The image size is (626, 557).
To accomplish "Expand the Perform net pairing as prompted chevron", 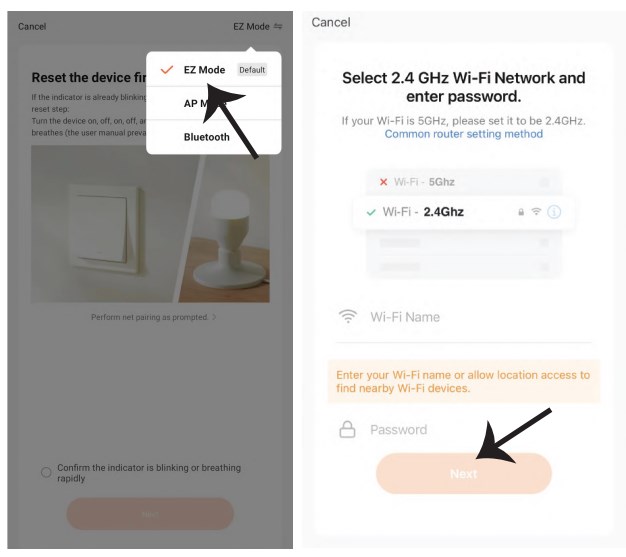I will tap(214, 317).
